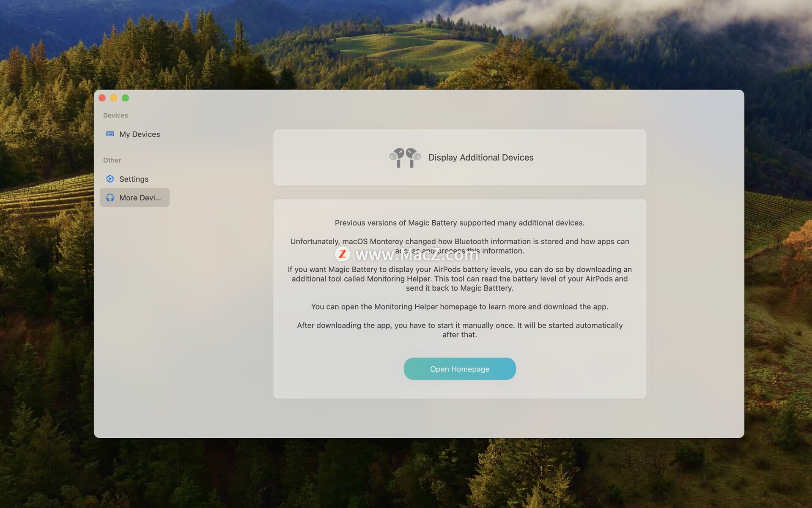The image size is (812, 508).
Task: Select My Devices label in sidebar
Action: coord(140,134)
